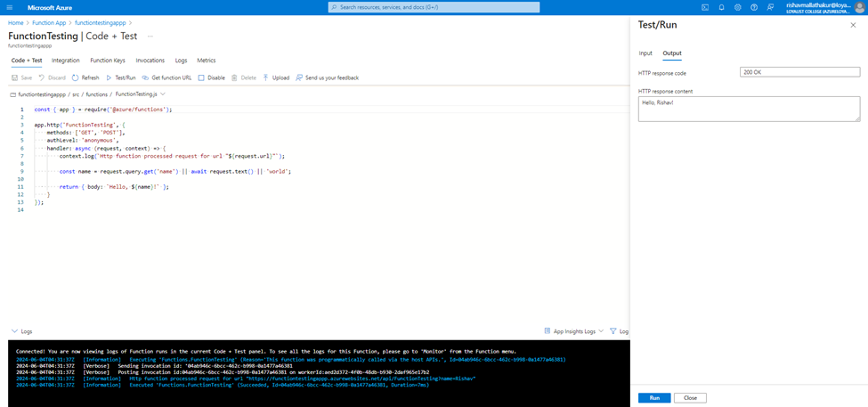Viewport: 868px width, 407px height.
Task: Click the Delete toolbar button
Action: coord(244,78)
